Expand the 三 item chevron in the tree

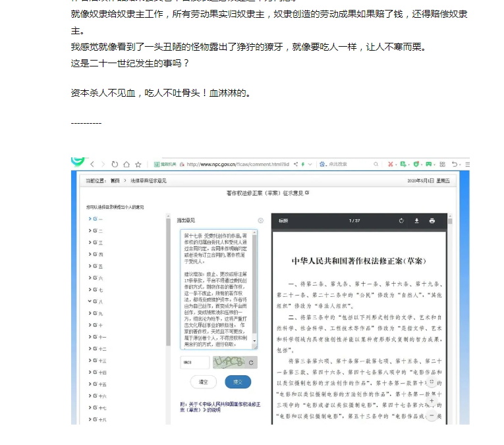[90, 242]
